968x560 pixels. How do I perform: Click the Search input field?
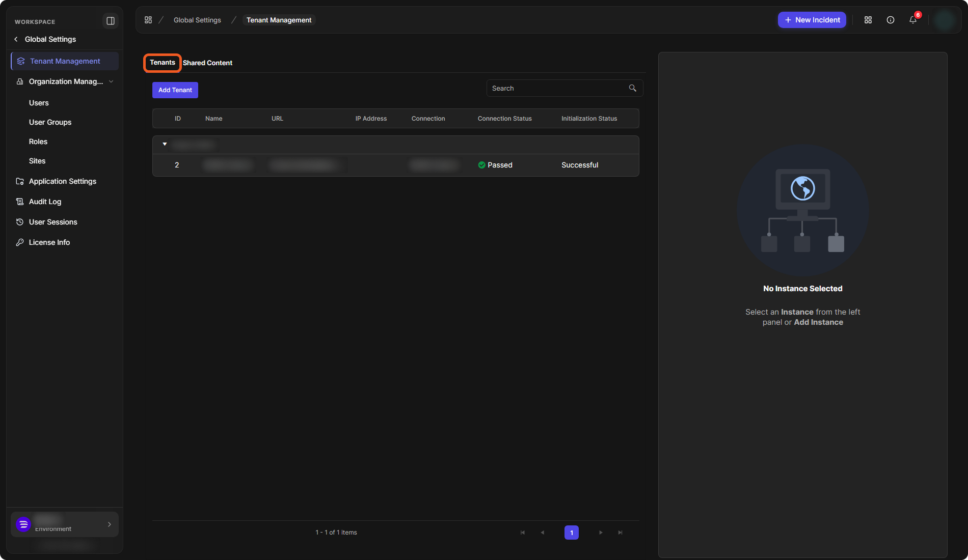[x=564, y=88]
